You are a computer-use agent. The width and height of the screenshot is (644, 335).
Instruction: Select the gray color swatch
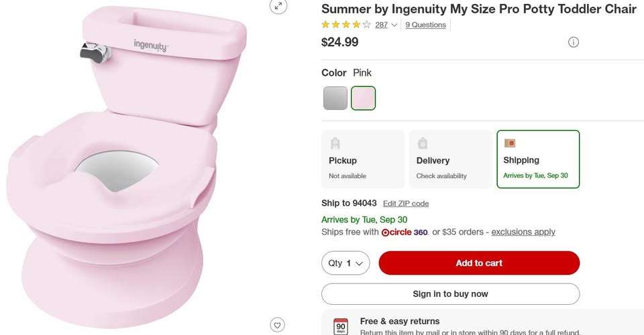click(x=335, y=98)
